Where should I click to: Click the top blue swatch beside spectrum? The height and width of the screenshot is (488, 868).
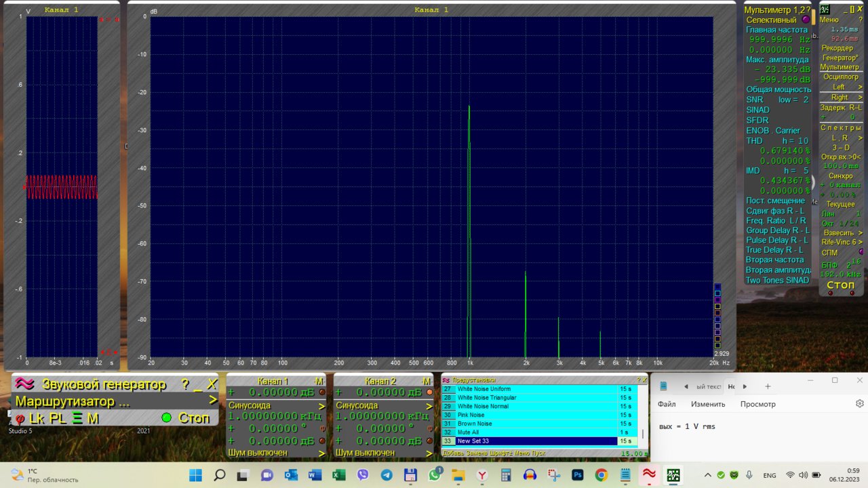717,286
